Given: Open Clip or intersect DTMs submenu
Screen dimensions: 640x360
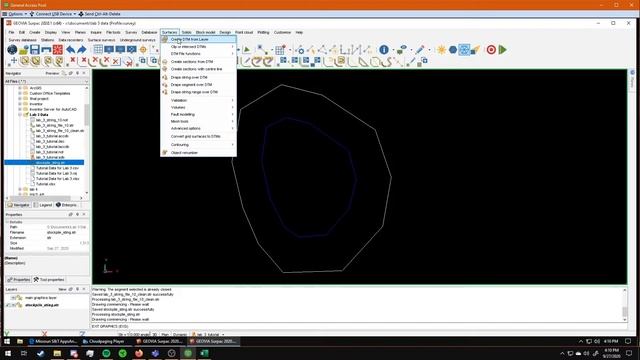Looking at the screenshot, I should pos(198,47).
